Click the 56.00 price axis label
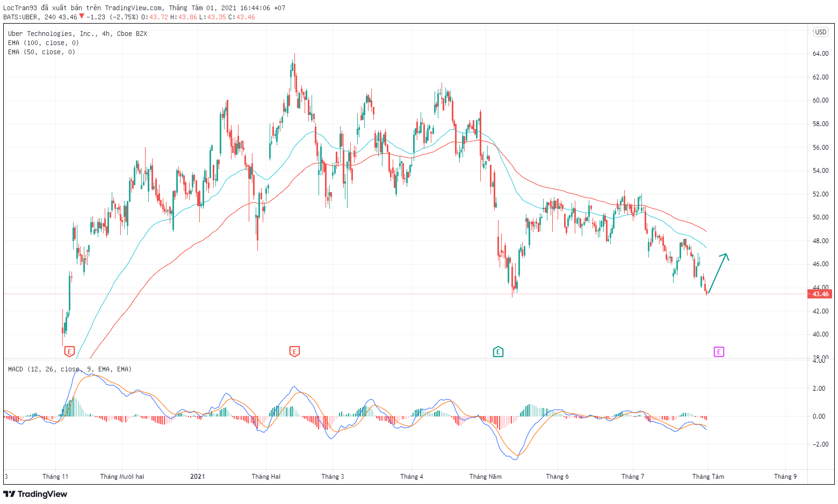The width and height of the screenshot is (838, 504). click(820, 148)
